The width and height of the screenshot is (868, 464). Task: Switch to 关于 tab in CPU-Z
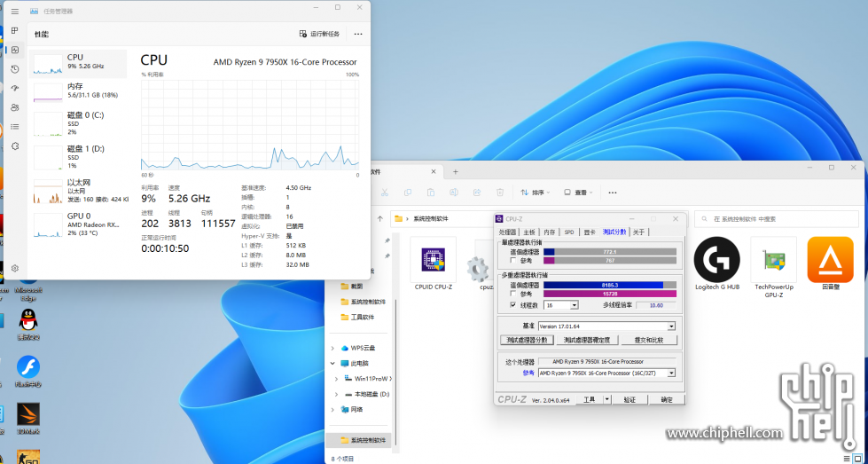[639, 232]
